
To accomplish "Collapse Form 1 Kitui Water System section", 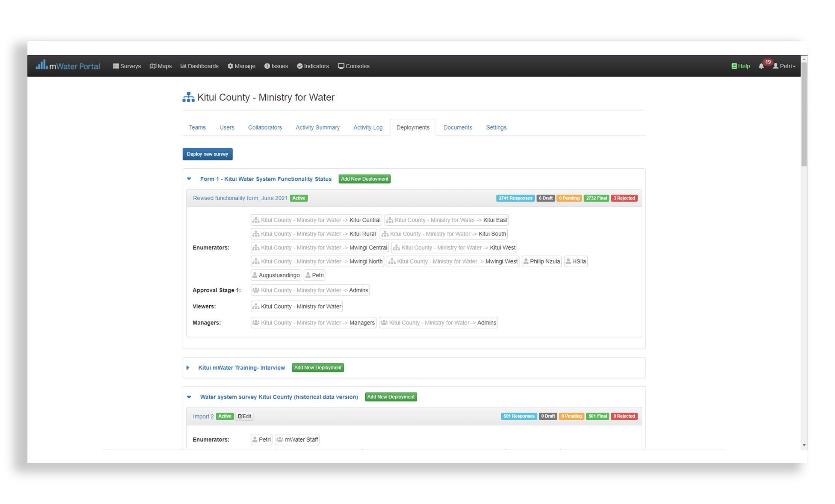I will 189,179.
